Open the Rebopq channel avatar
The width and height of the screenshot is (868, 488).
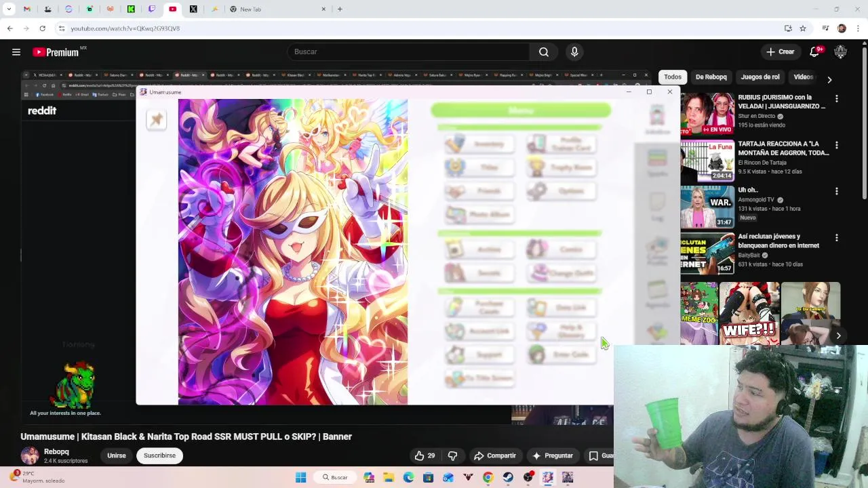[30, 455]
